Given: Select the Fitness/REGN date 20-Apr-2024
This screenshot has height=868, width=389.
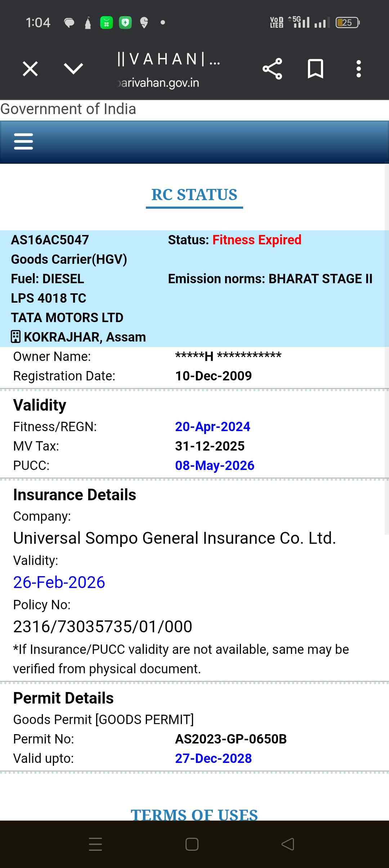Looking at the screenshot, I should pos(213,426).
